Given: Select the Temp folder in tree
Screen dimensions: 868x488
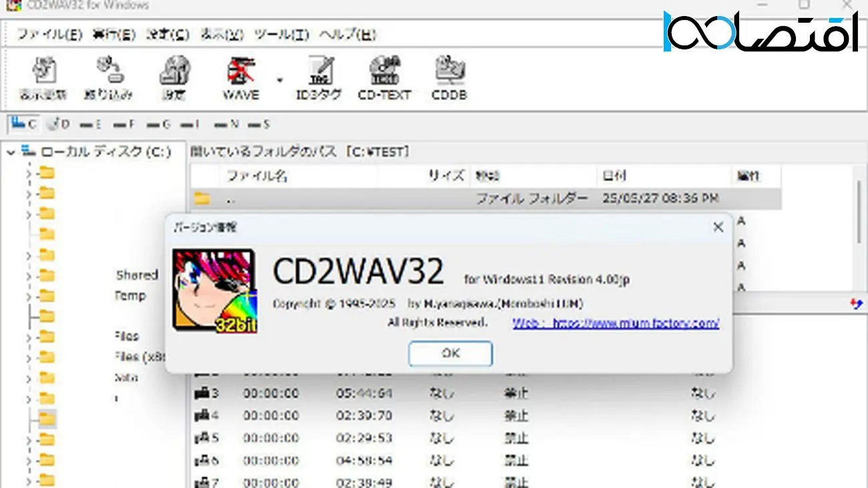Looking at the screenshot, I should pyautogui.click(x=130, y=296).
